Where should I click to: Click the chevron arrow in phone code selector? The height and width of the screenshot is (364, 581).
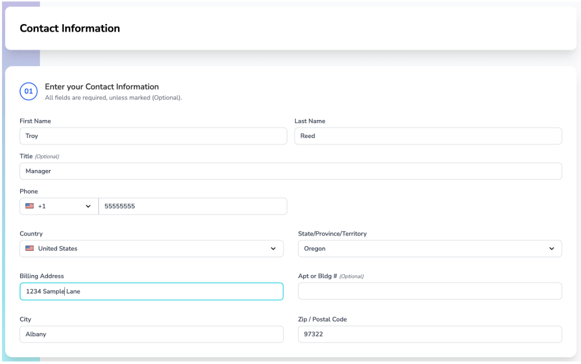point(88,206)
